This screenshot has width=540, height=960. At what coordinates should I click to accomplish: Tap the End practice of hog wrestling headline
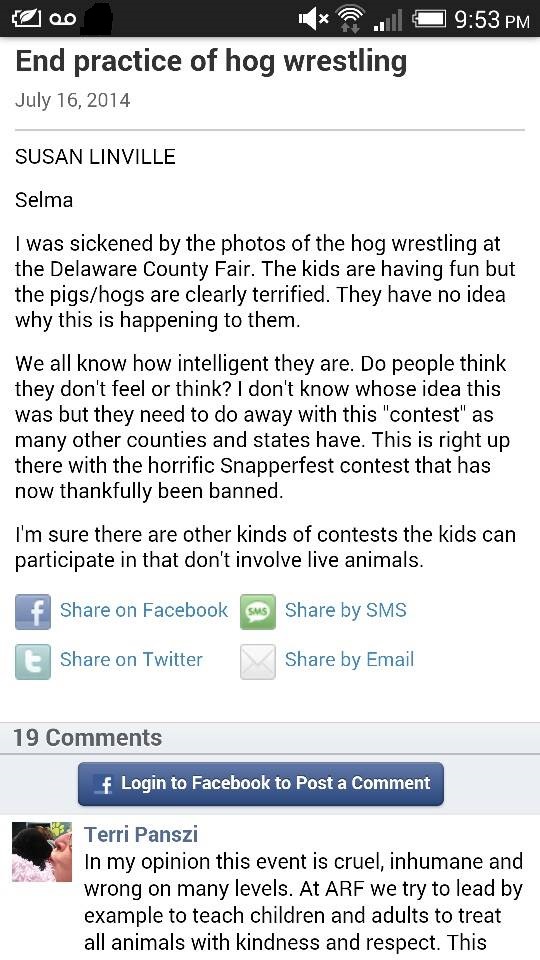click(211, 62)
